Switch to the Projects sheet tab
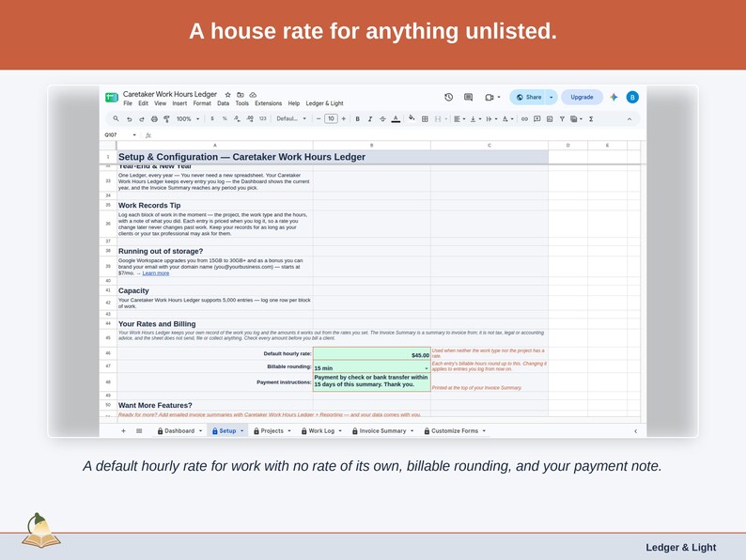The height and width of the screenshot is (560, 746). click(272, 431)
